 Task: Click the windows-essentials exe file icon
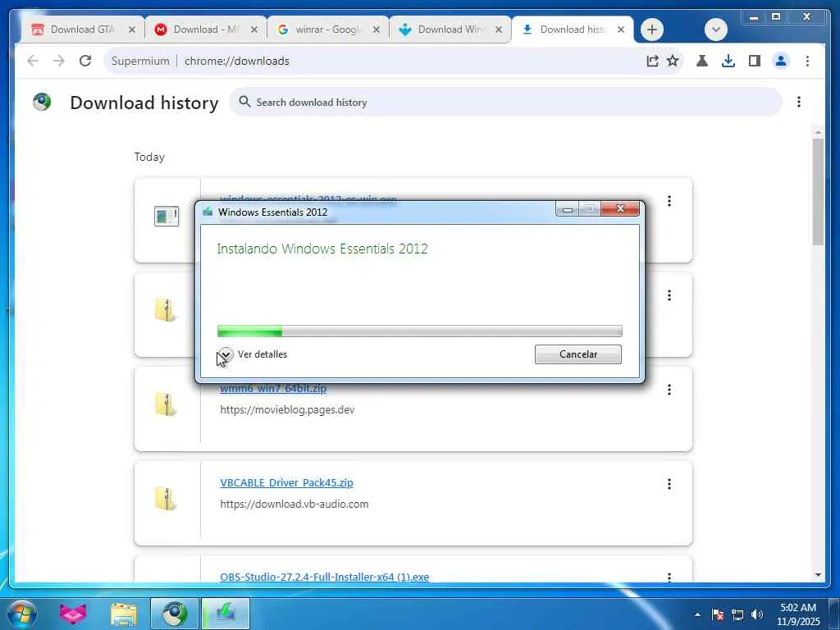pos(167,216)
